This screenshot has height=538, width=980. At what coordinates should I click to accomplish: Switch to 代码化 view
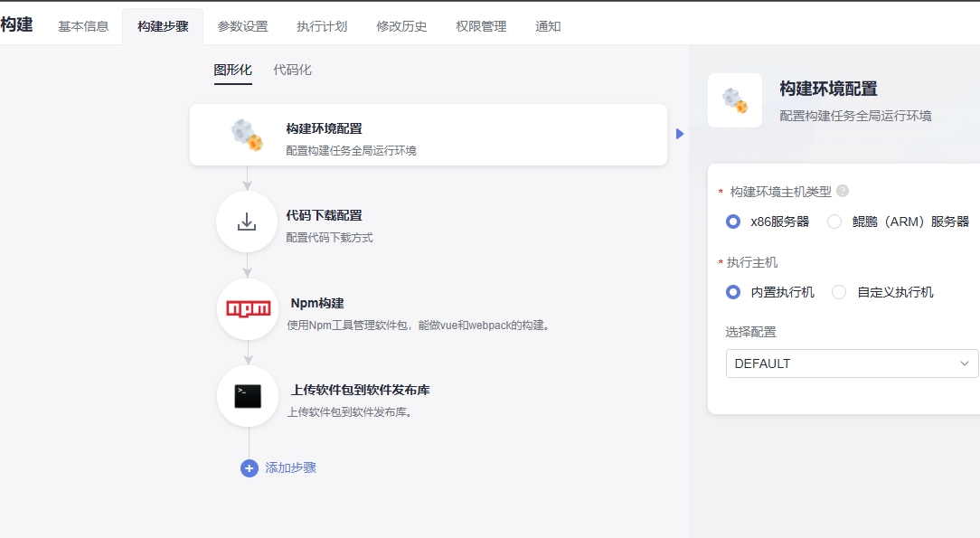292,70
